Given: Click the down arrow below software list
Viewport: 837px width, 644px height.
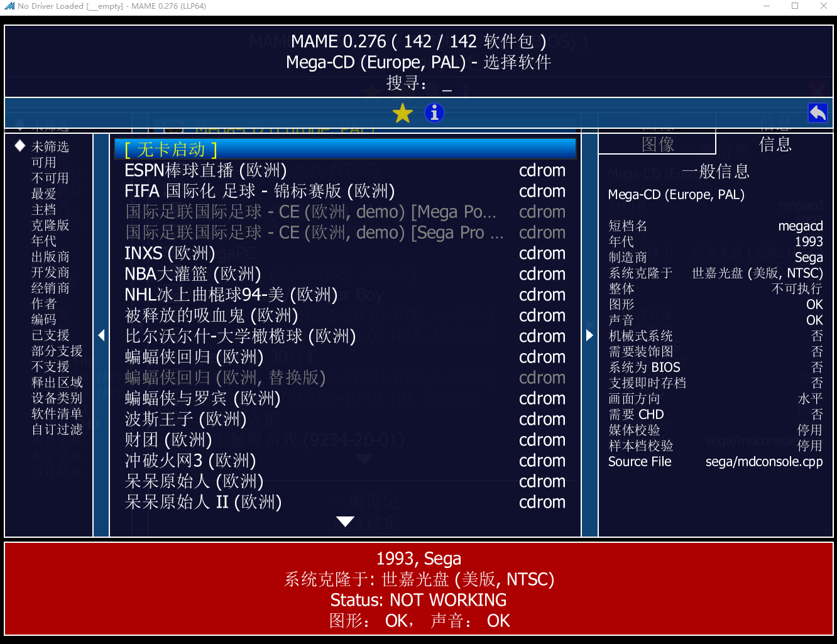Looking at the screenshot, I should (345, 521).
